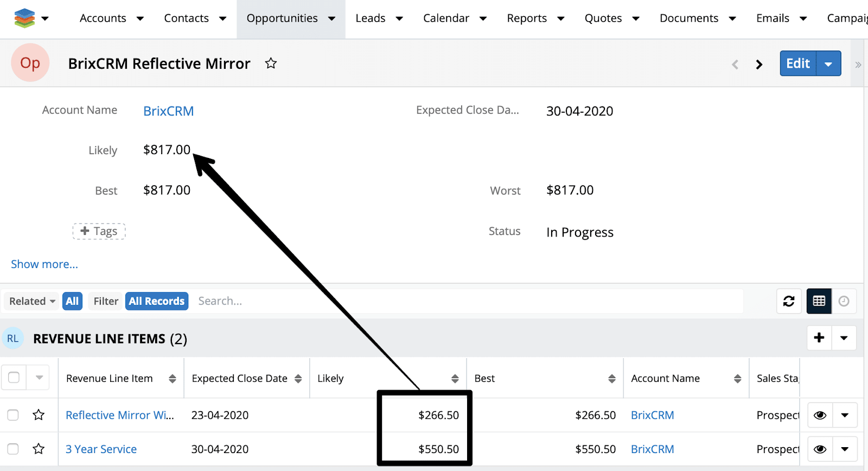Open the dropdown beside the cube logo
The height and width of the screenshot is (471, 868).
45,18
